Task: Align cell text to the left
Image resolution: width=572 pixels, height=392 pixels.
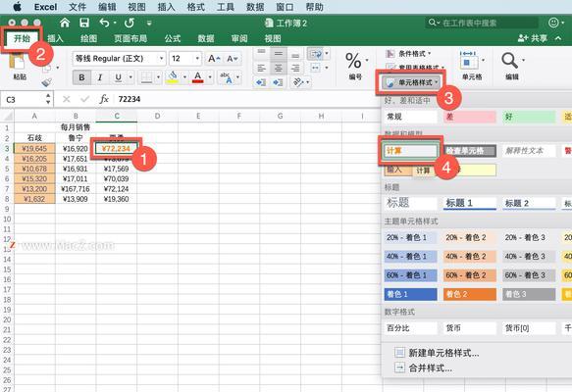Action: (261, 68)
